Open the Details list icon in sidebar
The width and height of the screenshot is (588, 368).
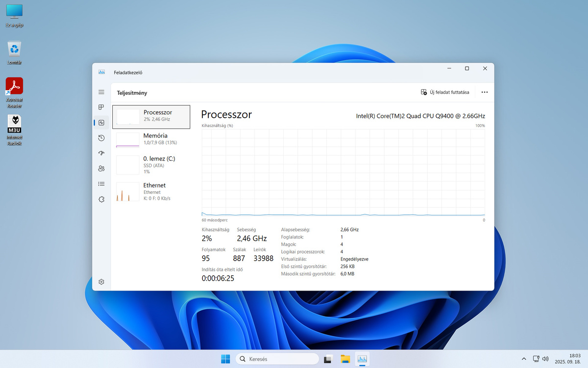(x=101, y=184)
